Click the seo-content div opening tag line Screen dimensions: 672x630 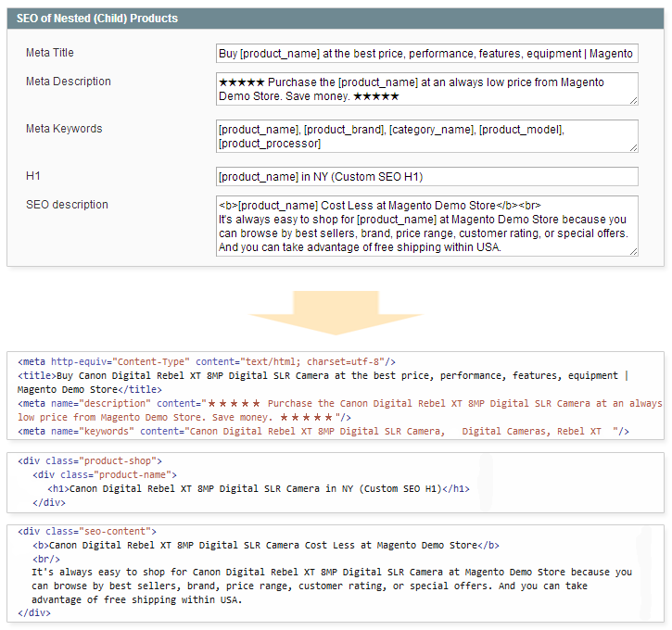pos(87,532)
